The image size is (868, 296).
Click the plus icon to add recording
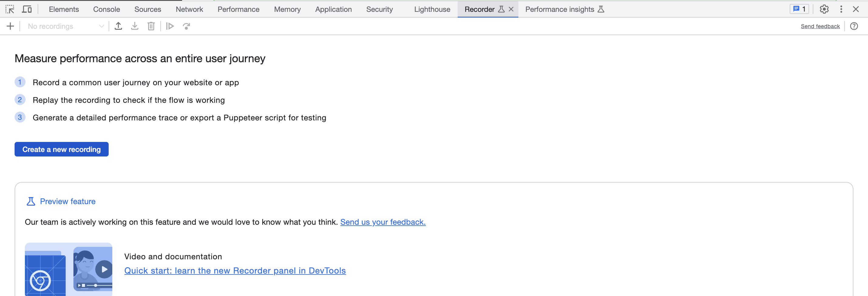pyautogui.click(x=10, y=26)
